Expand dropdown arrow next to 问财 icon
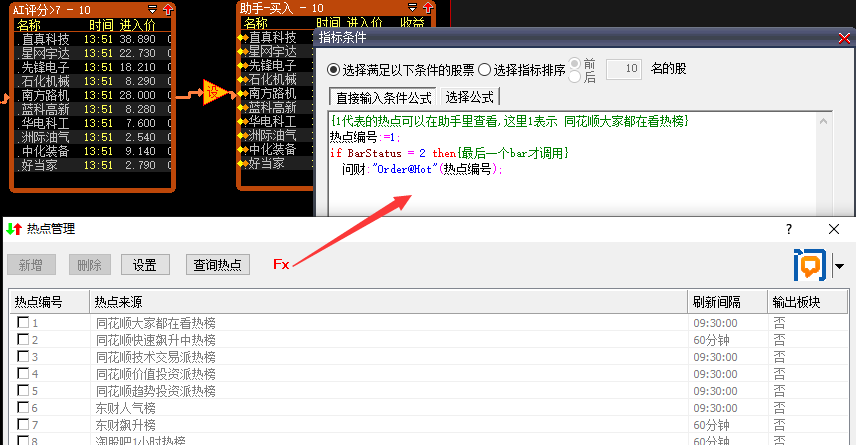The width and height of the screenshot is (856, 445). click(x=839, y=266)
